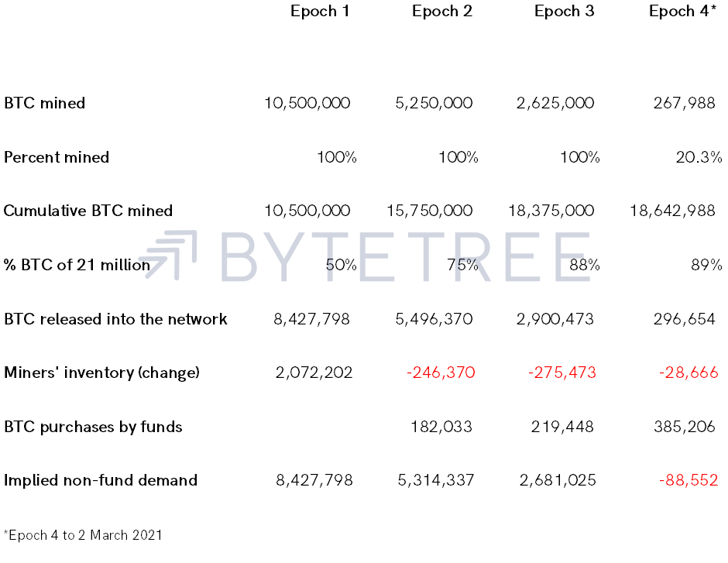
Task: Click the ByteTree arrow logo watermark
Action: [x=168, y=254]
